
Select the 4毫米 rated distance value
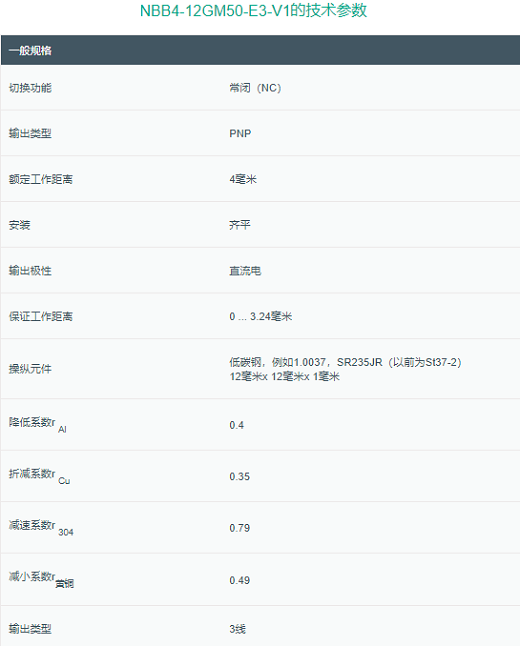[243, 179]
